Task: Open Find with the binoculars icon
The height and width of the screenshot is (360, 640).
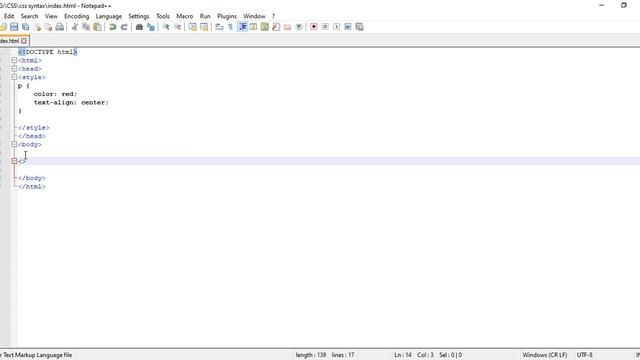Action: 139,27
